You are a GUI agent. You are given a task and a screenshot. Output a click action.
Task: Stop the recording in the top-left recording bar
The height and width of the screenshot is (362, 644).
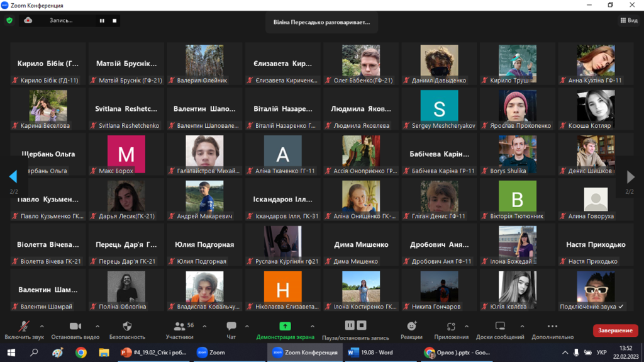114,21
